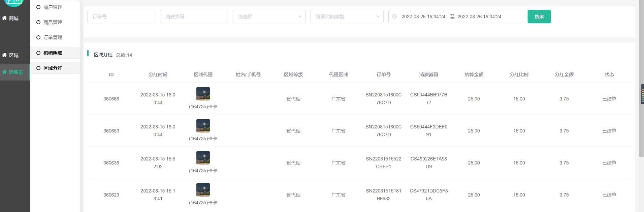Click into the 消费券码 search field
Image resolution: width=644 pixels, height=212 pixels.
[194, 17]
